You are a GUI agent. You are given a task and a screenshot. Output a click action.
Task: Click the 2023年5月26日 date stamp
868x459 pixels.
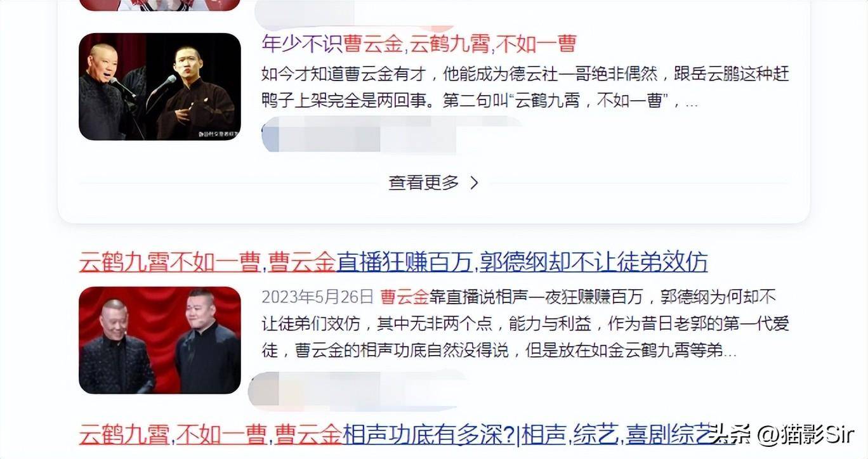317,297
